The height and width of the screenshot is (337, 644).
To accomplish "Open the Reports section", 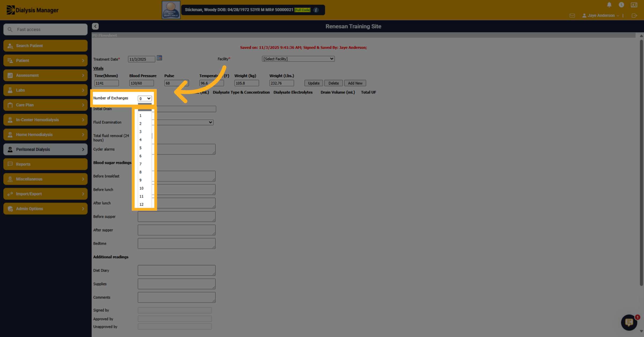I will [x=45, y=164].
